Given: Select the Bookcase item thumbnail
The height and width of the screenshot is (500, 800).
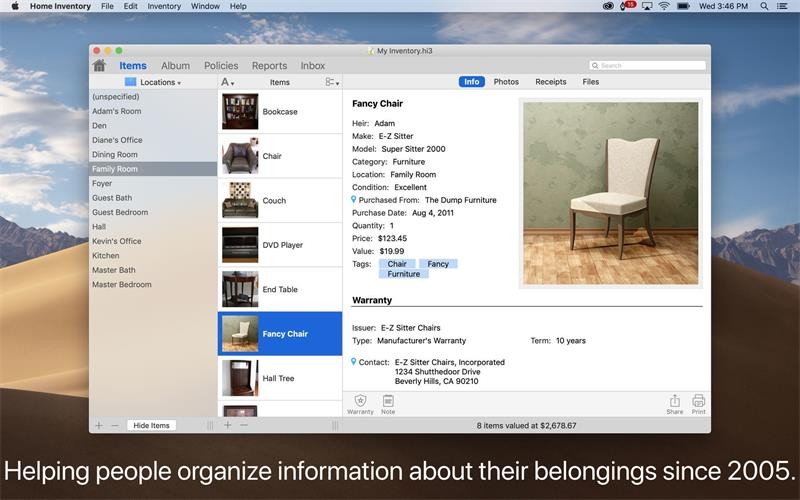Looking at the screenshot, I should pos(240,111).
